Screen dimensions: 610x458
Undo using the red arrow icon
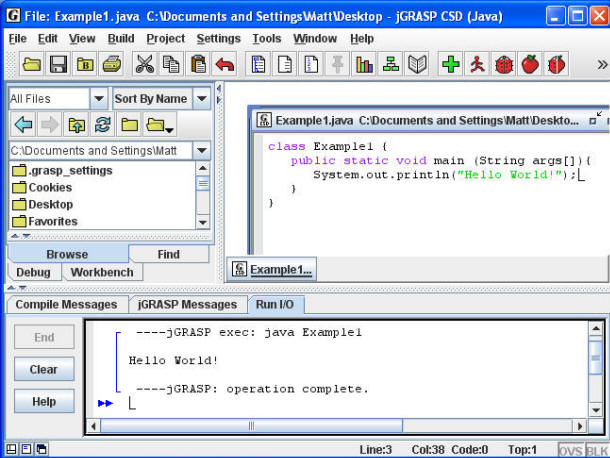[224, 64]
